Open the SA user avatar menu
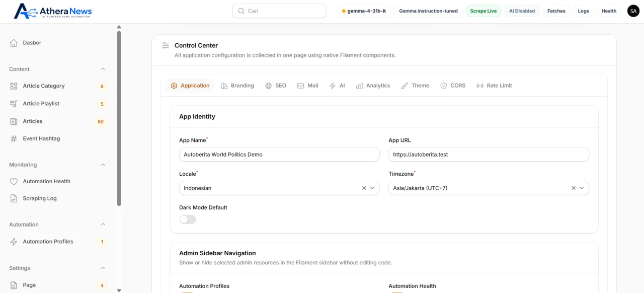Screen dimensions: 644x293 [x=633, y=11]
